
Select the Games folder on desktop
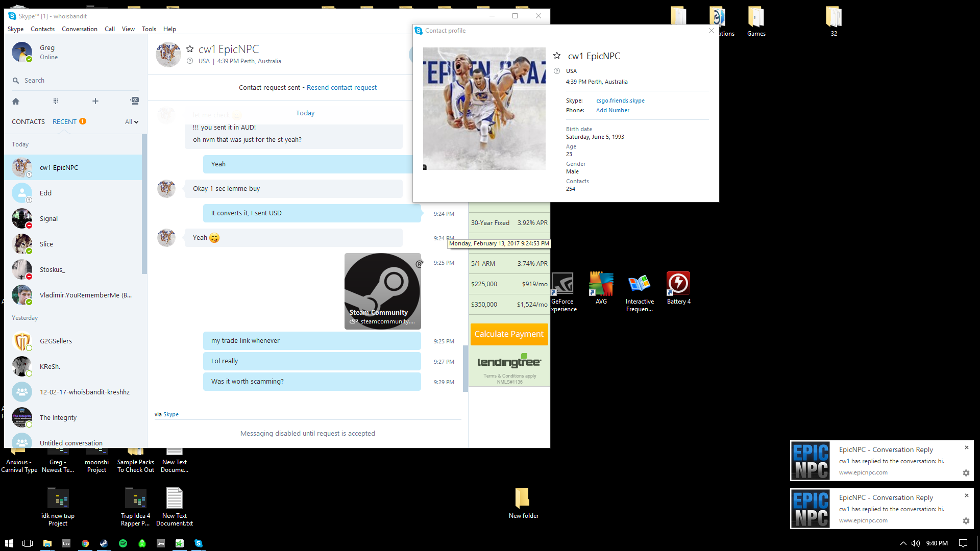[x=756, y=21]
